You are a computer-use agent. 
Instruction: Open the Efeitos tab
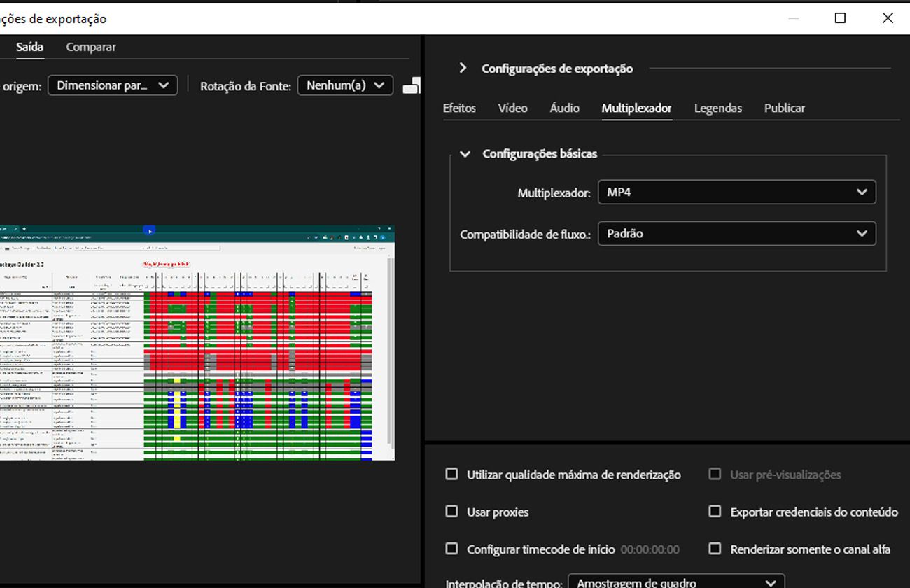[x=459, y=108]
